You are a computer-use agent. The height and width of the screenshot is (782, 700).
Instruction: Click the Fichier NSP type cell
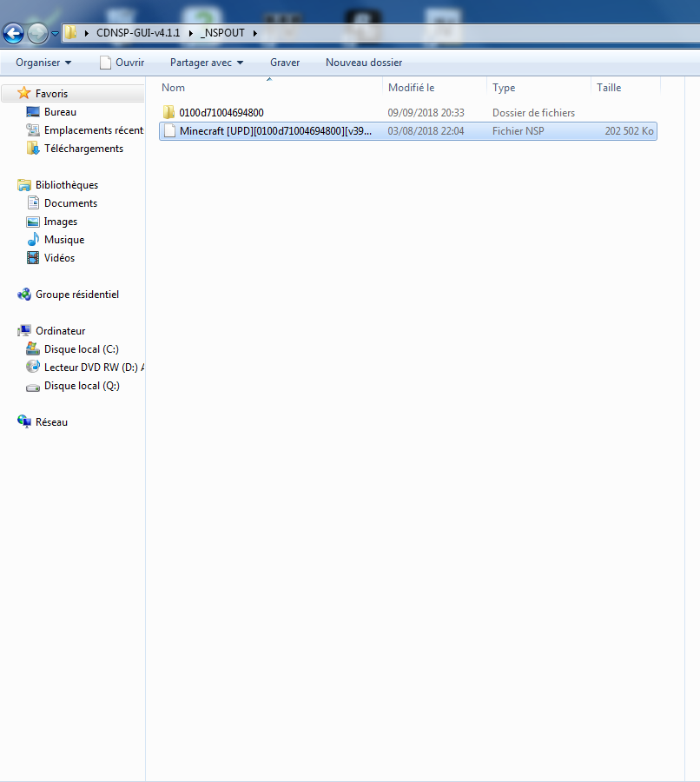point(518,131)
